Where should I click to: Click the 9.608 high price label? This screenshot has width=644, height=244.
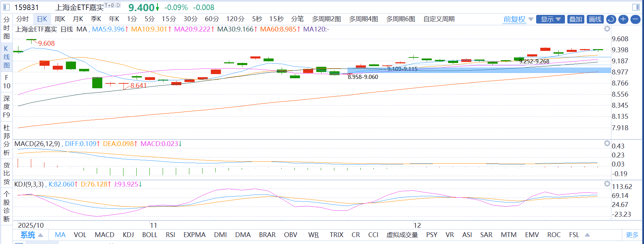pos(46,43)
